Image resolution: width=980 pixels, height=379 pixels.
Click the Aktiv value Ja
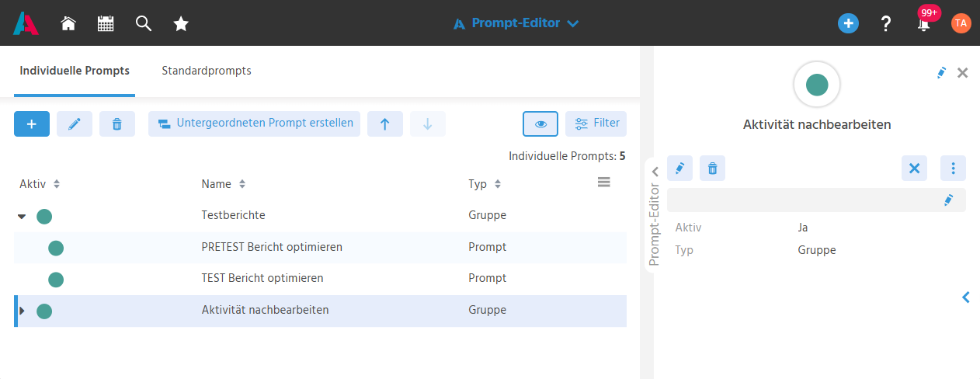point(803,228)
